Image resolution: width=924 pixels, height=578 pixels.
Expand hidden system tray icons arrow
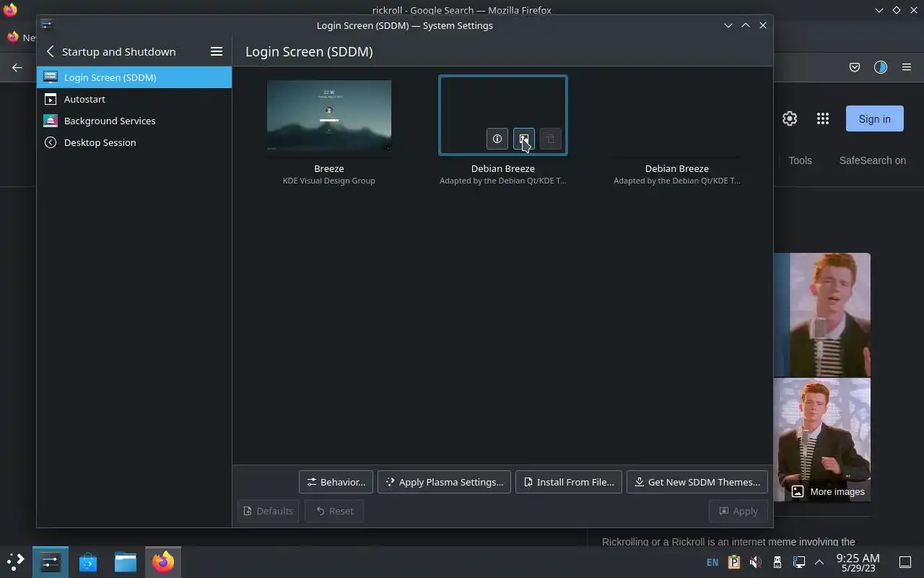coord(819,561)
